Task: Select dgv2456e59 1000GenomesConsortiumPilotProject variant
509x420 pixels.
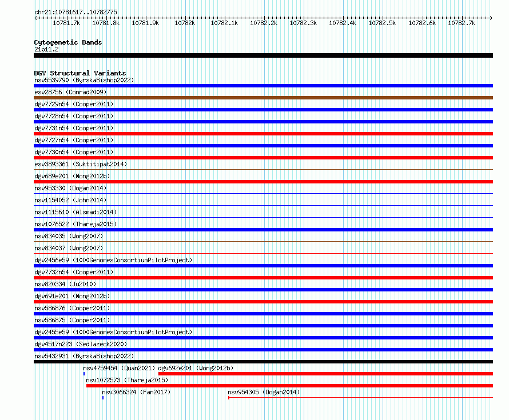Action: pyautogui.click(x=113, y=260)
